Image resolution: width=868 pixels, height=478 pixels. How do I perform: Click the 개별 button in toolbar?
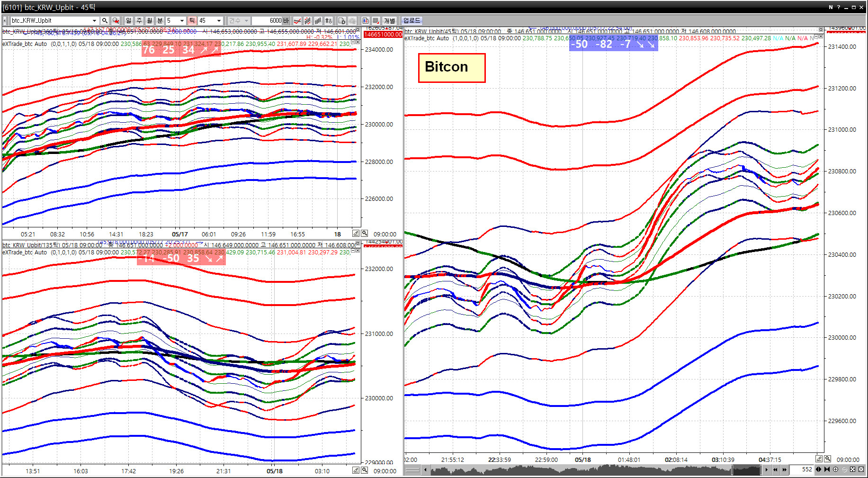(389, 20)
